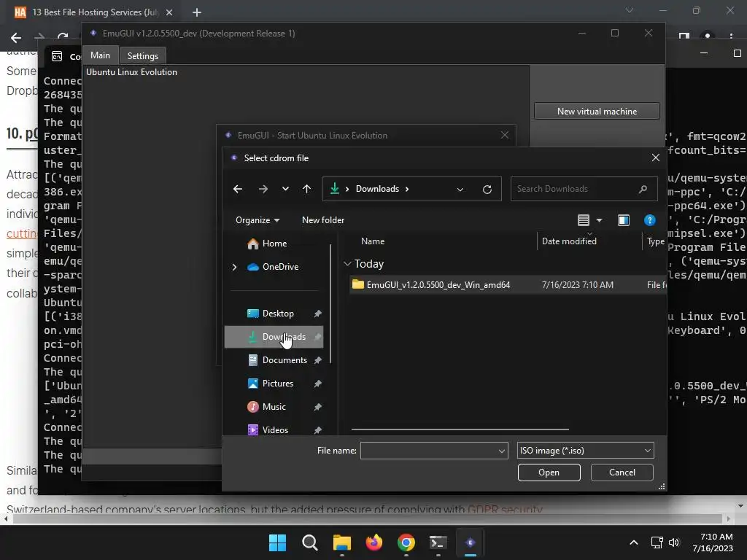Viewport: 747px width, 560px height.
Task: Select EmuGUI_v1.2.0.5500_dev_Win_amd64 folder
Action: click(508, 285)
